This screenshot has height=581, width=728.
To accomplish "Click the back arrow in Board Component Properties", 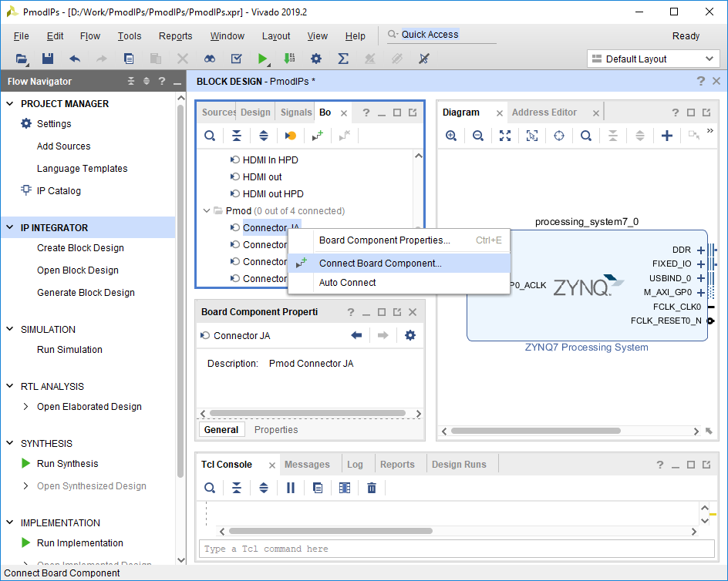I will 356,335.
